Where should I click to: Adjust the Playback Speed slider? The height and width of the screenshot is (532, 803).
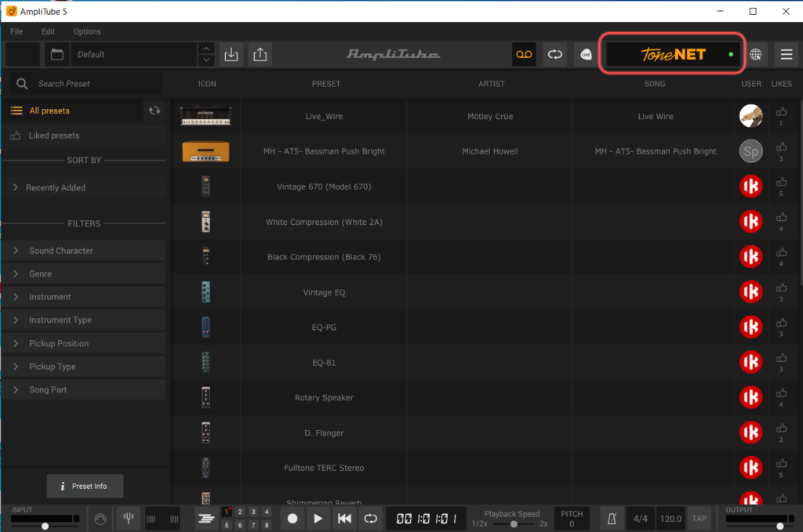pos(514,524)
